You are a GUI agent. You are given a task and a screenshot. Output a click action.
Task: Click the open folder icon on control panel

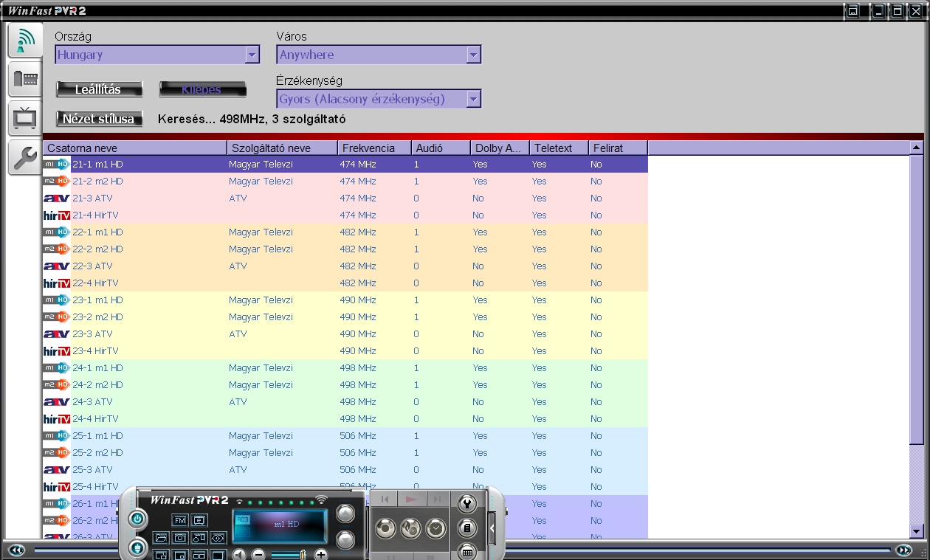point(161,538)
